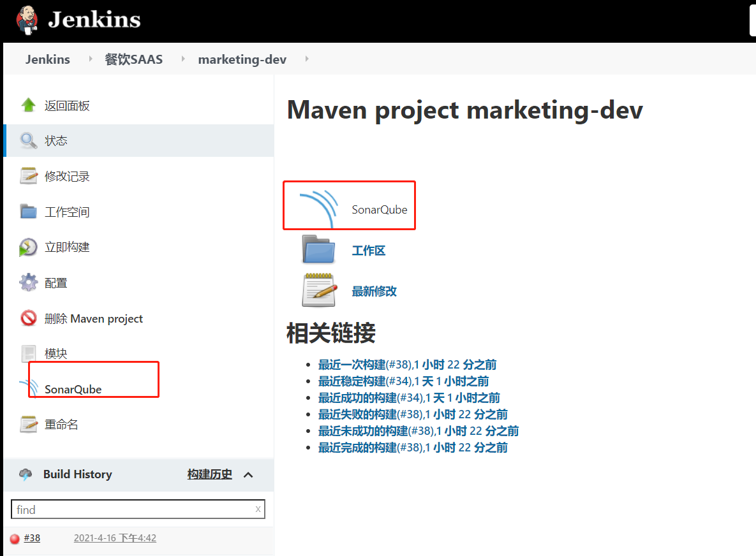Open 重命名 sidebar entry
Viewport: 756px width, 556px height.
(61, 425)
